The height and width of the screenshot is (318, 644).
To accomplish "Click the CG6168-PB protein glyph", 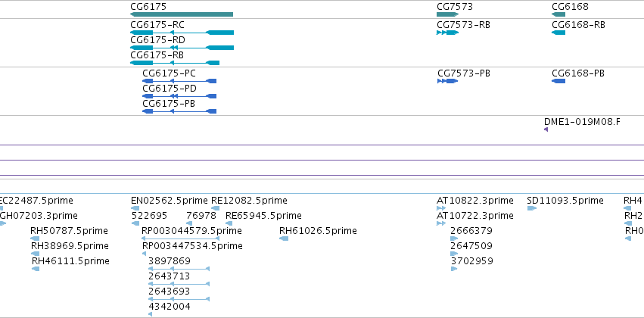I will pyautogui.click(x=558, y=81).
